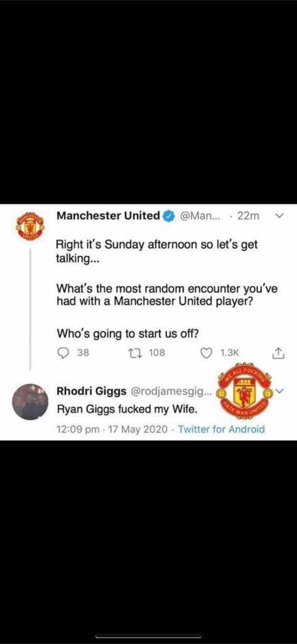Open Rhodri Giggs profile picture

point(30,401)
